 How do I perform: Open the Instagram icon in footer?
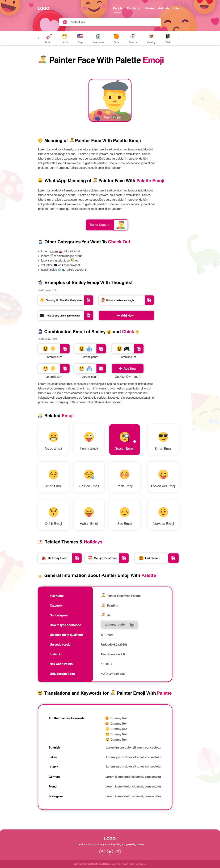118,852
